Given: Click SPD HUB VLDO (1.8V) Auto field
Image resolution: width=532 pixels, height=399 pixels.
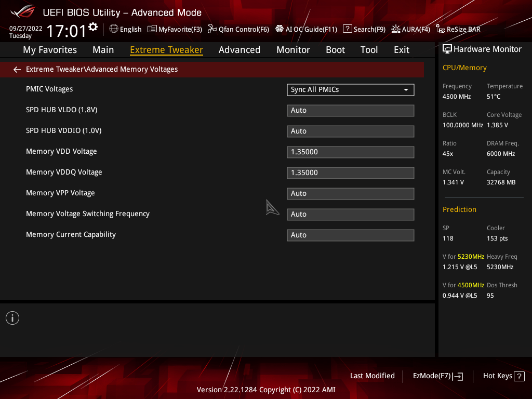Looking at the screenshot, I should (351, 110).
